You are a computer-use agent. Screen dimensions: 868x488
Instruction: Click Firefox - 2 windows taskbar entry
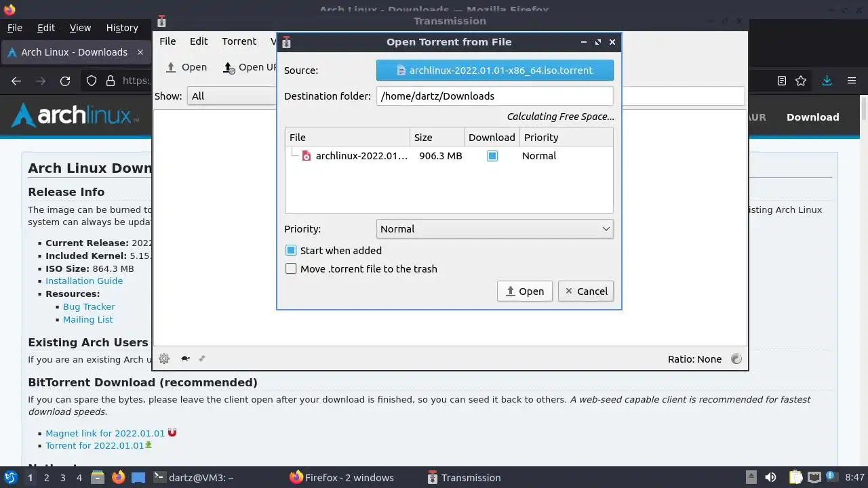click(342, 477)
